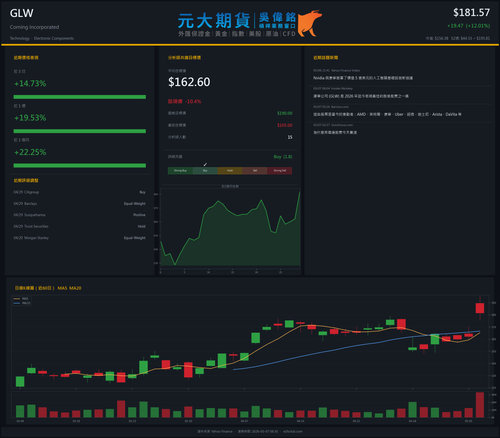Click the latest tall red candlestick
This screenshot has width=500, height=438.
[x=480, y=308]
